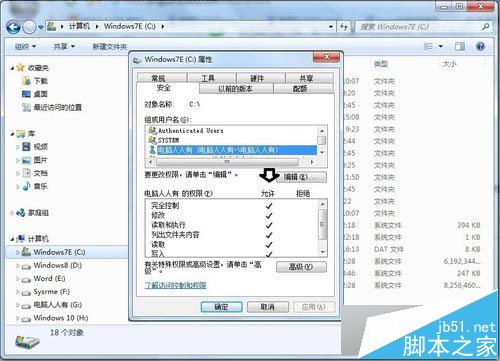Open the address bar history dropdown

pos(331,27)
